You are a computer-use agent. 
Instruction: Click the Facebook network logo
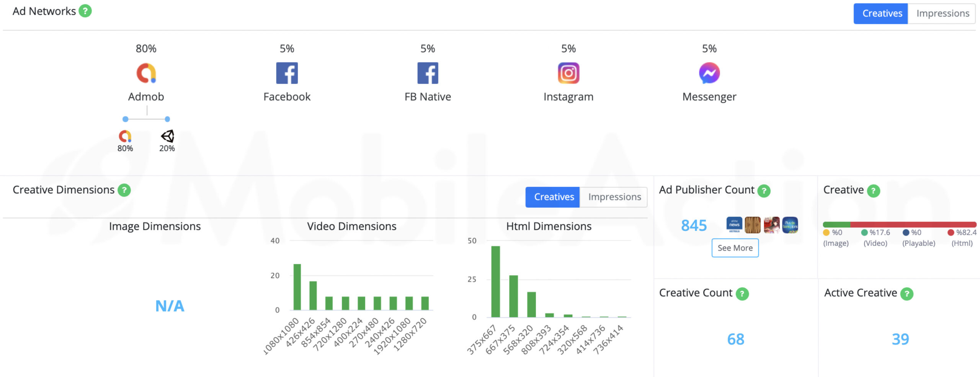pyautogui.click(x=287, y=73)
